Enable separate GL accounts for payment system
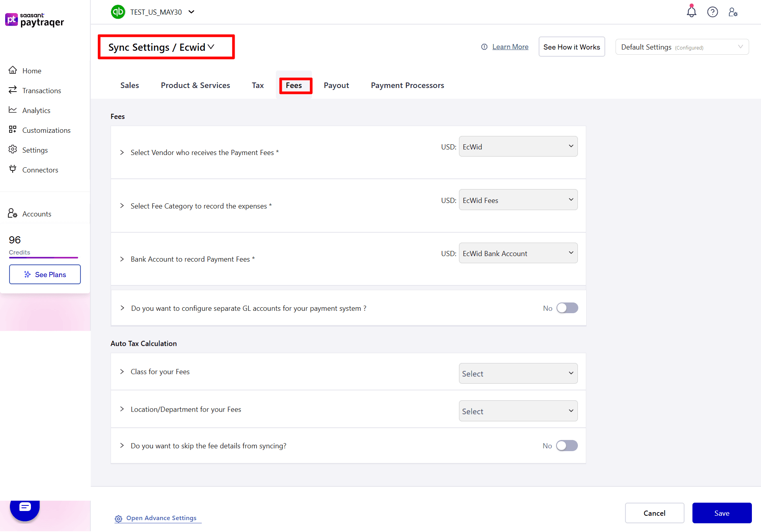This screenshot has height=532, width=761. click(x=567, y=308)
